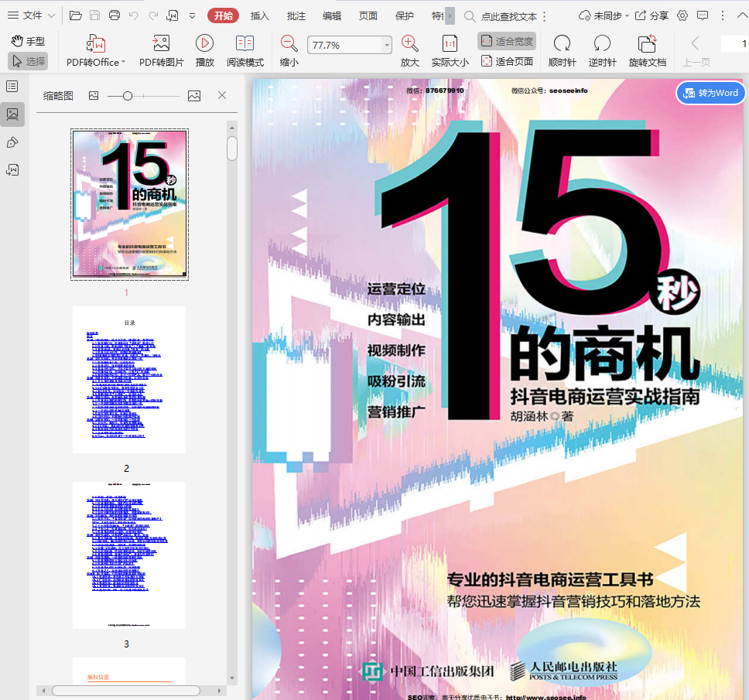Viewport: 749px width, 700px height.
Task: Open 阅读模式 reading mode
Action: coord(245,44)
